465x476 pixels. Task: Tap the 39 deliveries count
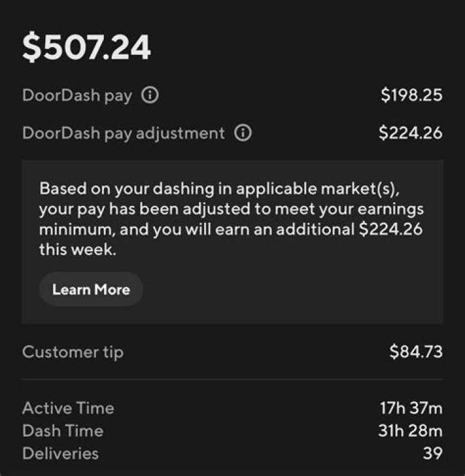(x=433, y=453)
